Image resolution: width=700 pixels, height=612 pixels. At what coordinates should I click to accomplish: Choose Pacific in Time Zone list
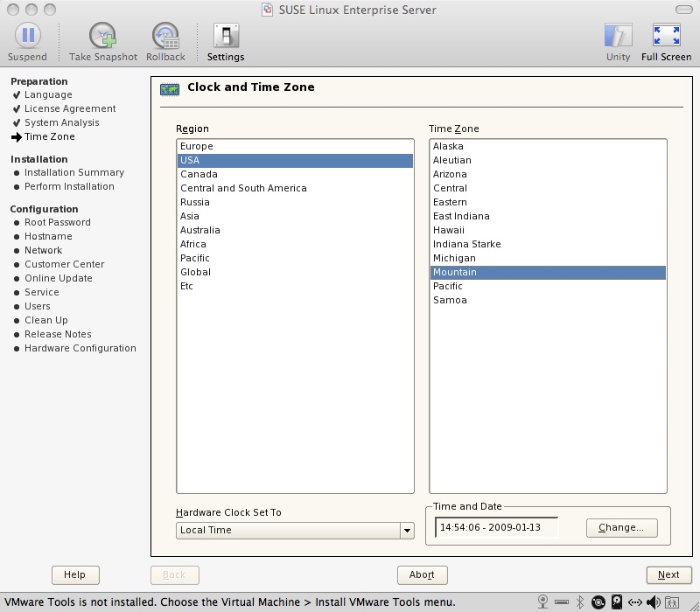click(548, 286)
